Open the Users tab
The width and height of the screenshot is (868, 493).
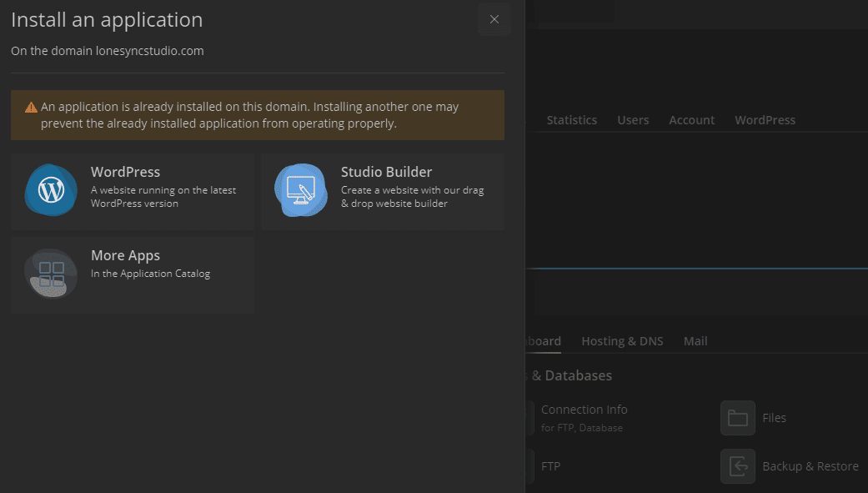(633, 120)
